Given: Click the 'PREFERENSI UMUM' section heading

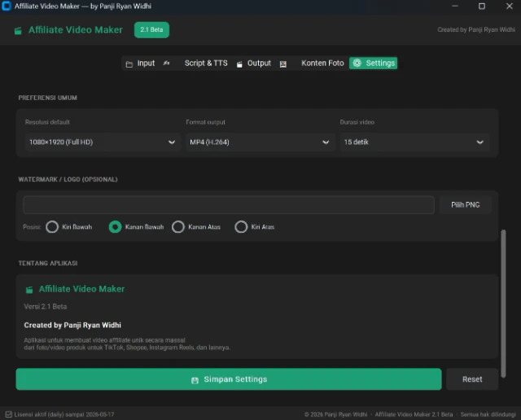Looking at the screenshot, I should (x=47, y=98).
